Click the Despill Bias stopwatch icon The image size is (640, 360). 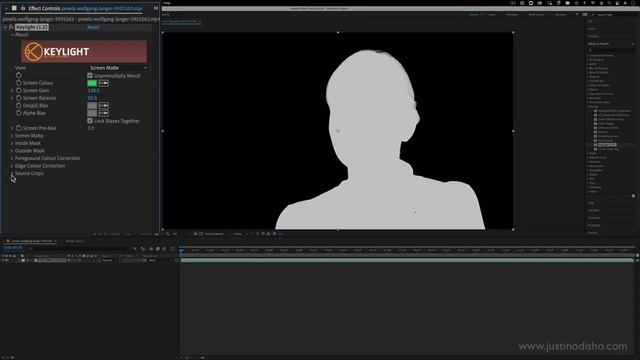pyautogui.click(x=18, y=105)
